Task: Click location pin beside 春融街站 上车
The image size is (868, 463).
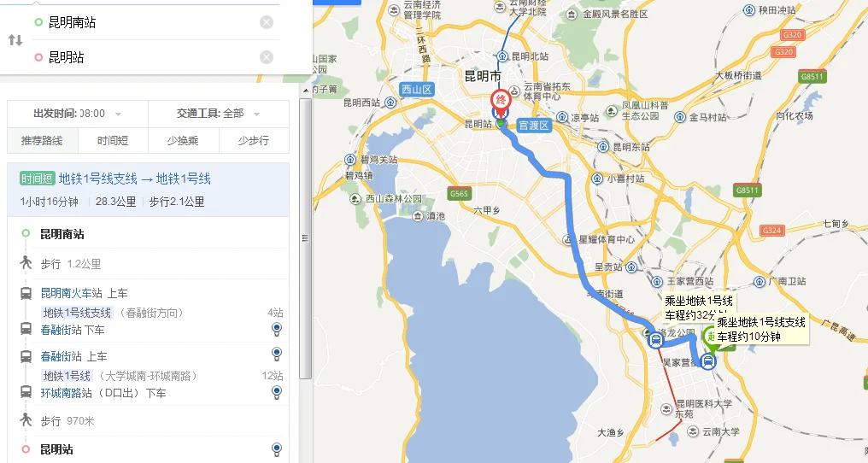Action: point(277,355)
